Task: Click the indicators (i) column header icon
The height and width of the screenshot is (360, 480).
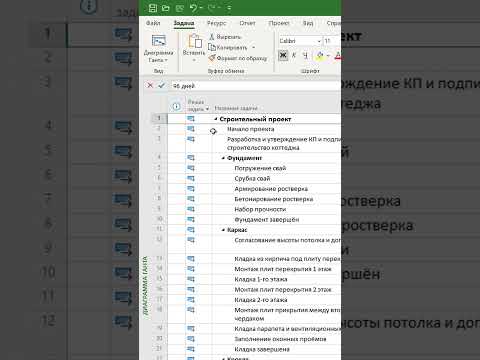Action: pos(176,106)
